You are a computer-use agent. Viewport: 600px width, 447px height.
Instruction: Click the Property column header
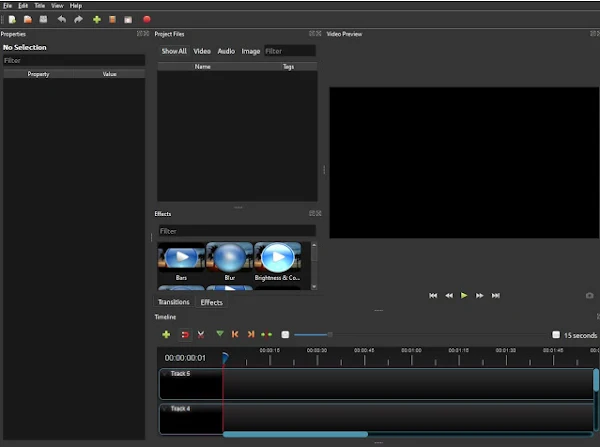pos(38,74)
